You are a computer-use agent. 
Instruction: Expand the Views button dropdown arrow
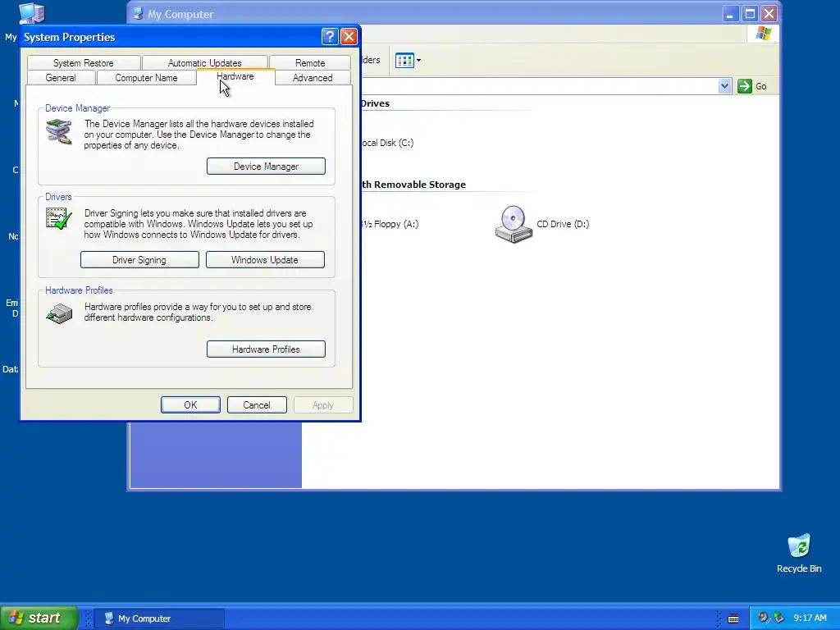[x=418, y=61]
